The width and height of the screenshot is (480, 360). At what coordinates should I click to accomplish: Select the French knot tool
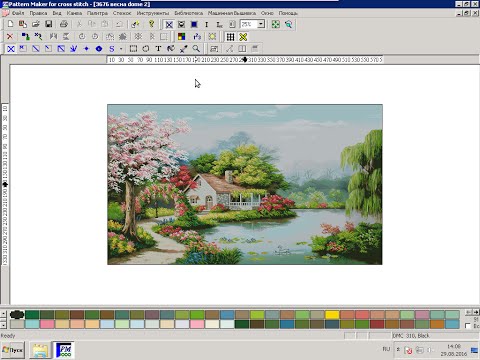[86, 49]
